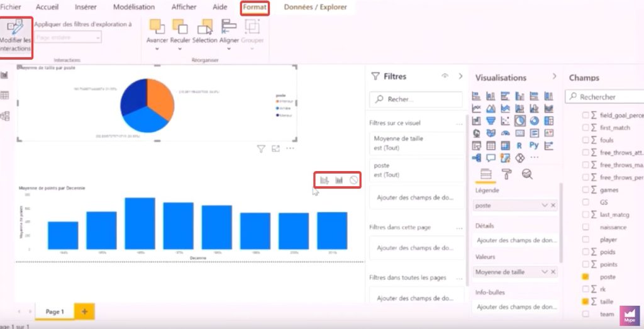Collapse the Visualisations pane
This screenshot has width=644, height=329.
click(555, 76)
